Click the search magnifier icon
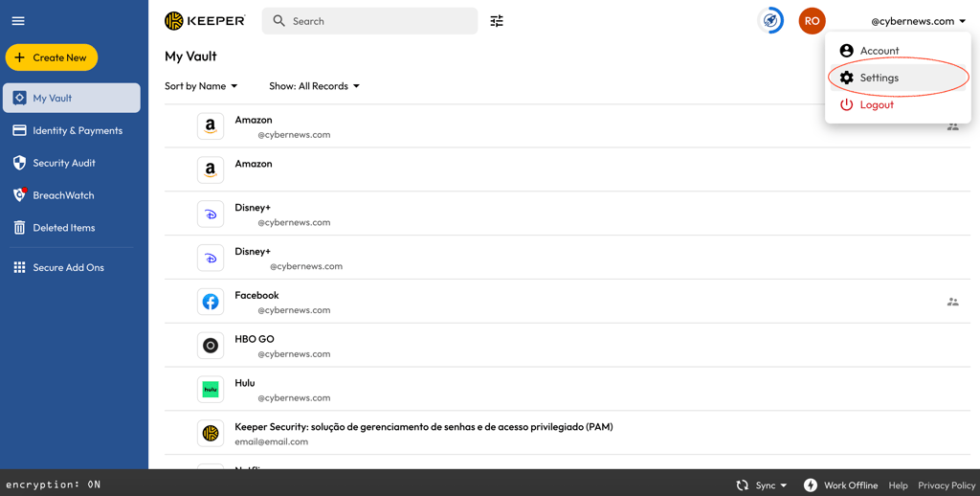Viewport: 980px width, 496px height. pos(278,21)
